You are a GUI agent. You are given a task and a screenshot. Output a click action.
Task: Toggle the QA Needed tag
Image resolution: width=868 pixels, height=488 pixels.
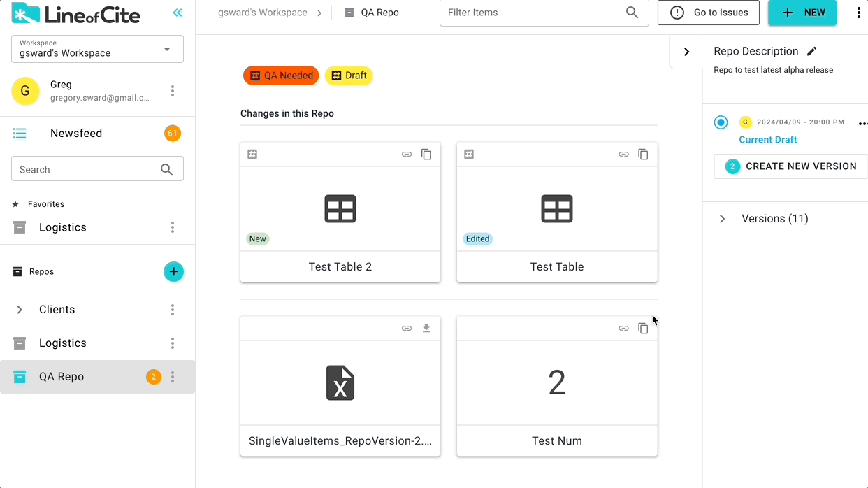(281, 76)
